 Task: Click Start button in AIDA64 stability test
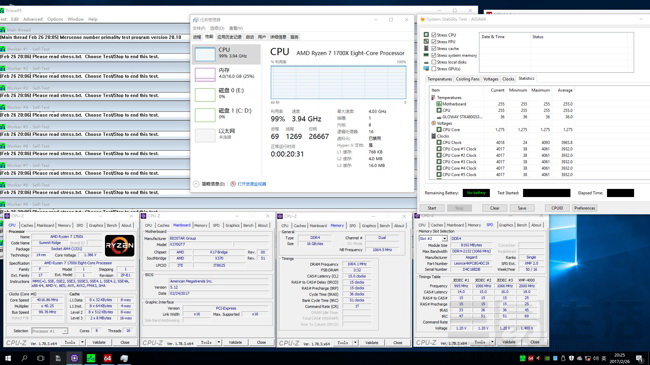(432, 208)
